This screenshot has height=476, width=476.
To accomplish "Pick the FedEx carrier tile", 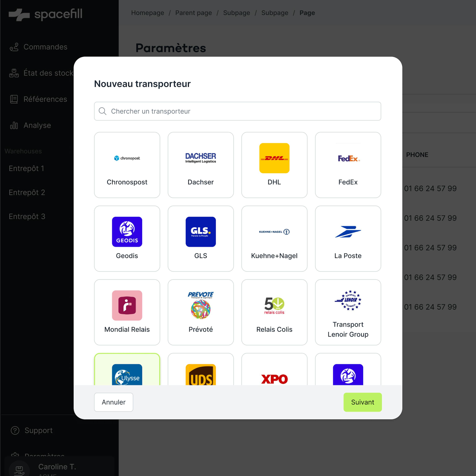I will tap(348, 165).
